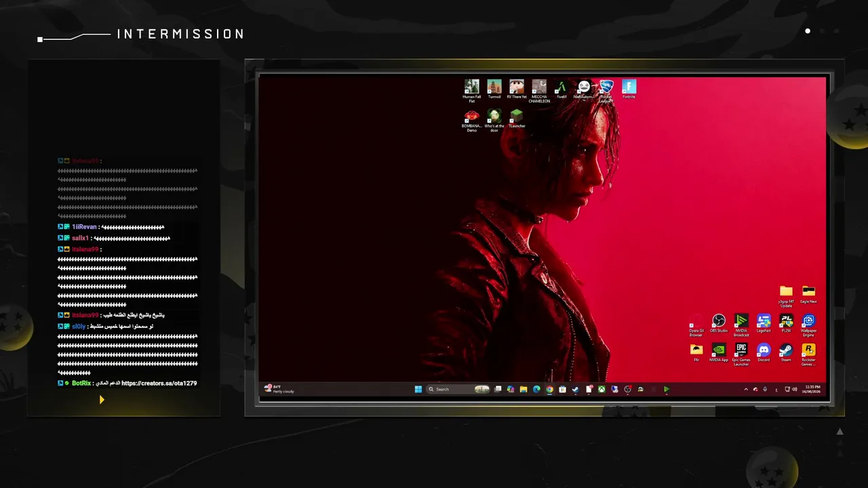Select the NieR:Automata desktop icon
This screenshot has height=488, width=868.
point(584,89)
